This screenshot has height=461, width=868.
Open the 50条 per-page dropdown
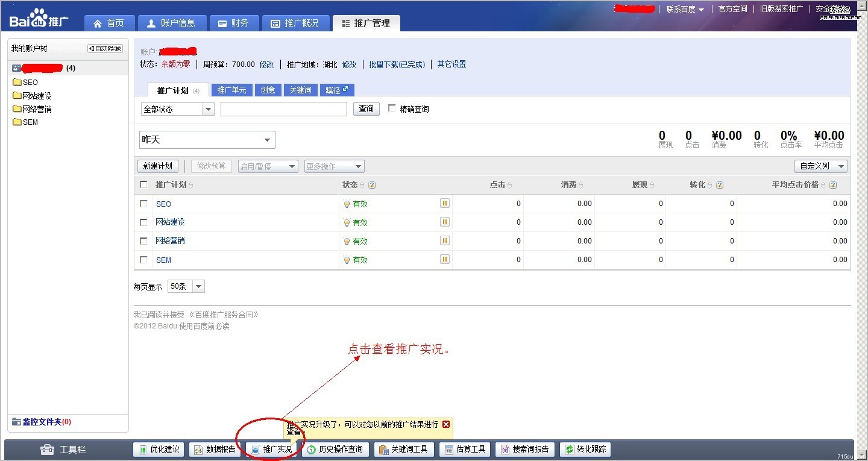(x=186, y=286)
